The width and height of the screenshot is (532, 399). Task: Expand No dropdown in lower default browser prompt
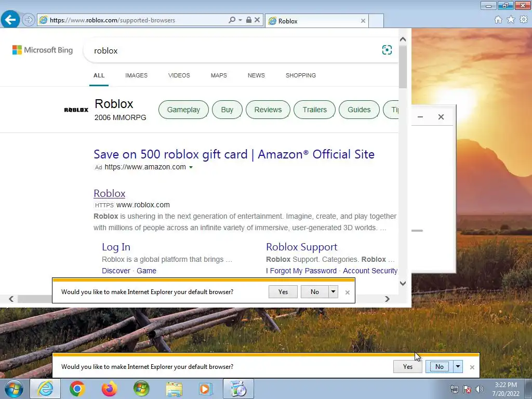(458, 367)
